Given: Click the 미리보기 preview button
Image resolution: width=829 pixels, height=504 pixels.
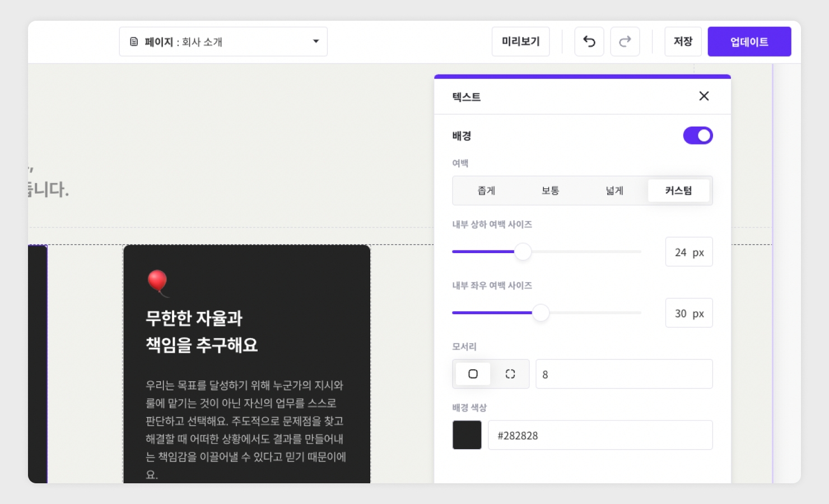Looking at the screenshot, I should [520, 41].
